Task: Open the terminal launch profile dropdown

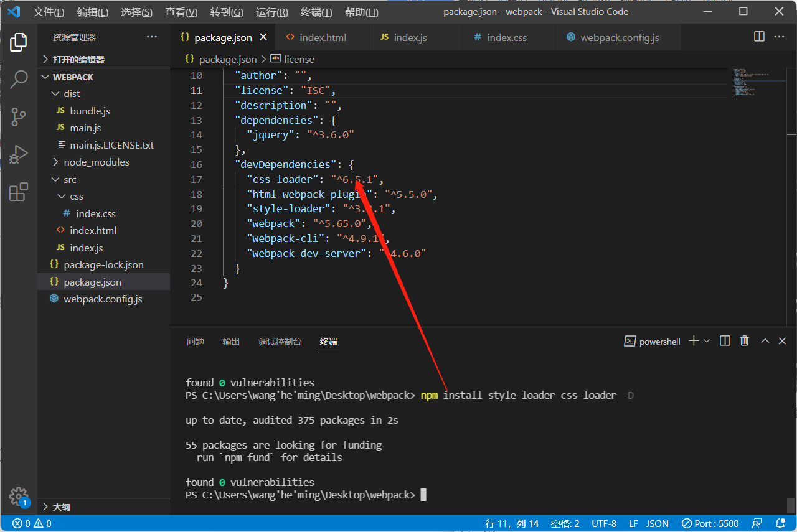Action: pos(707,341)
